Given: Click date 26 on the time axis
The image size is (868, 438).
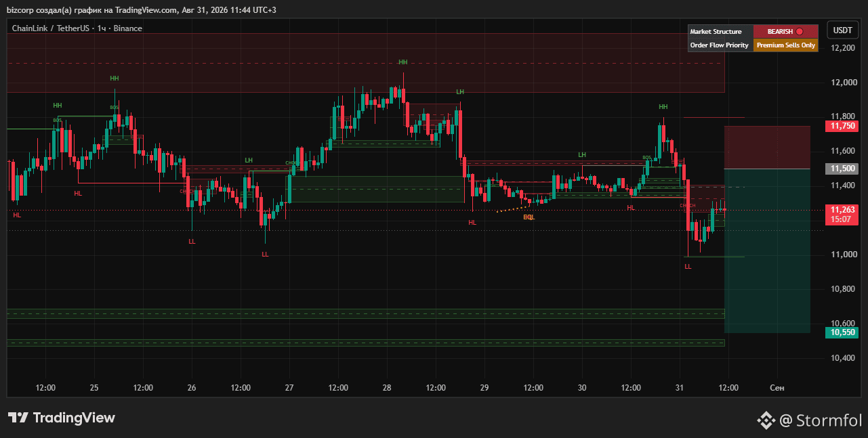Looking at the screenshot, I should [192, 388].
